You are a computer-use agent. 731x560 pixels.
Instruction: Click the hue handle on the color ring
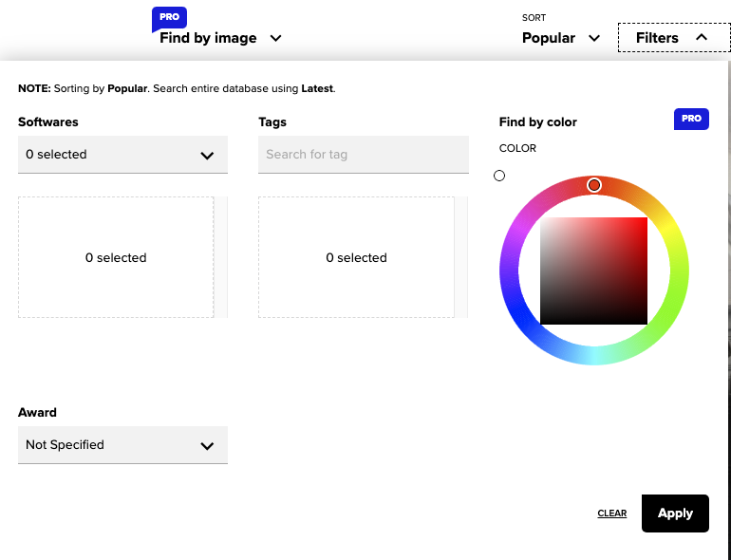click(594, 185)
